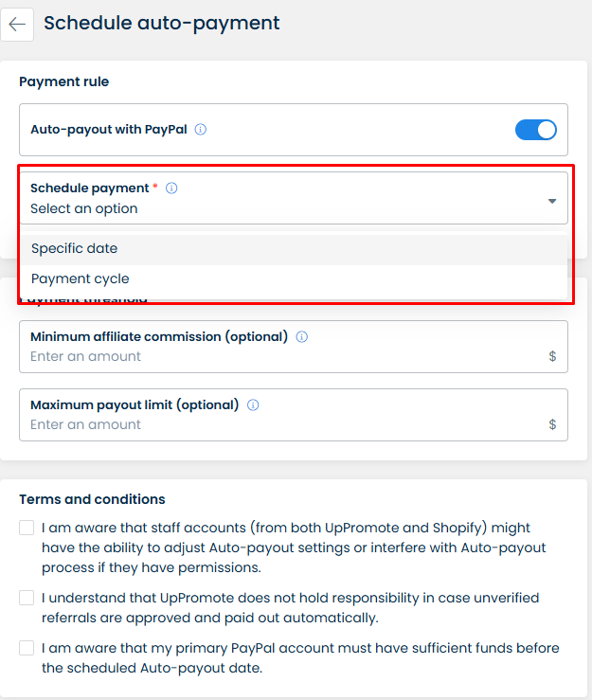592x700 pixels.
Task: Select the Specific date option
Action: pyautogui.click(x=75, y=248)
